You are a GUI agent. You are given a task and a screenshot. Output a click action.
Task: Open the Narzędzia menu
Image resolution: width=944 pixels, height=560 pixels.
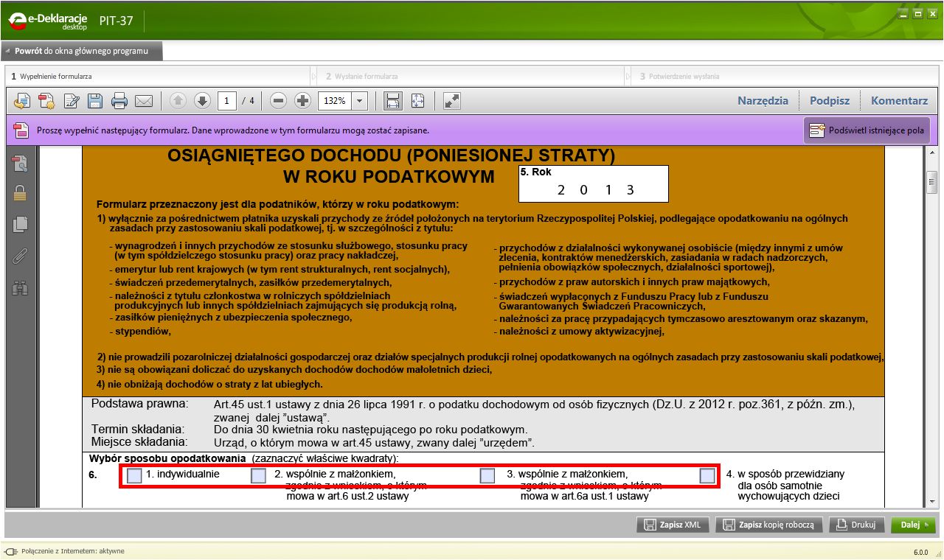(x=763, y=101)
